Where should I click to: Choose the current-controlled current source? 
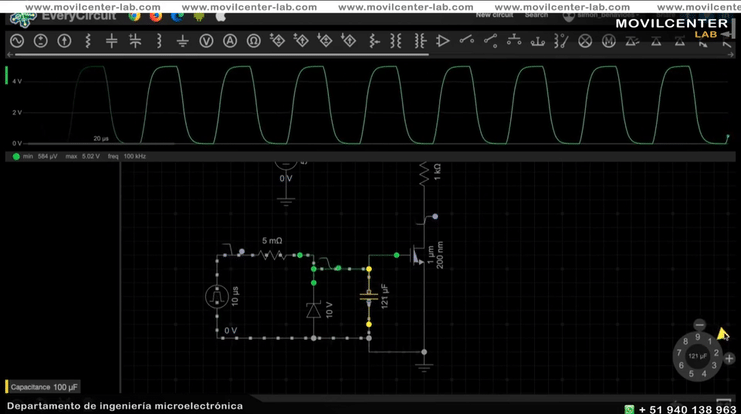click(x=349, y=41)
